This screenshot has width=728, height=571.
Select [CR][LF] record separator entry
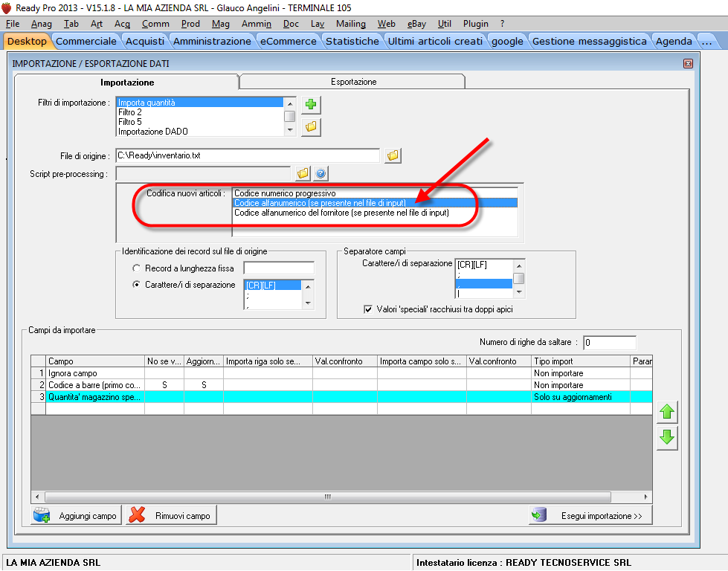pyautogui.click(x=273, y=285)
